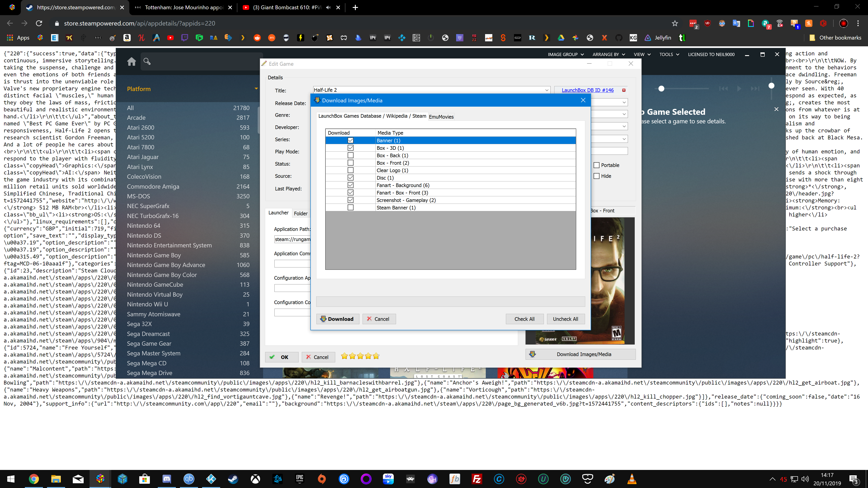This screenshot has height=488, width=868.
Task: Open qBittorrent from the taskbar
Action: (189, 479)
